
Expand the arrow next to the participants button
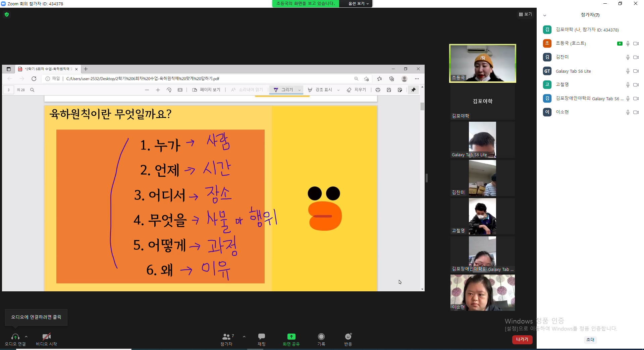click(244, 337)
